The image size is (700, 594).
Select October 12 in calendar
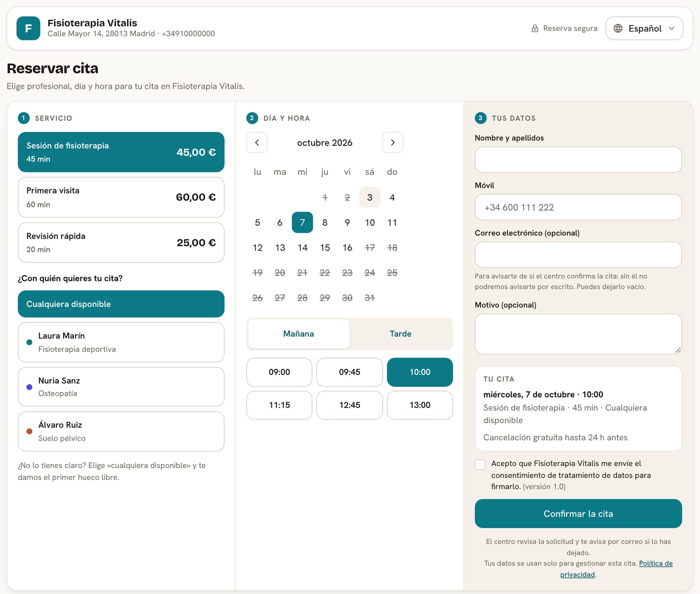257,248
